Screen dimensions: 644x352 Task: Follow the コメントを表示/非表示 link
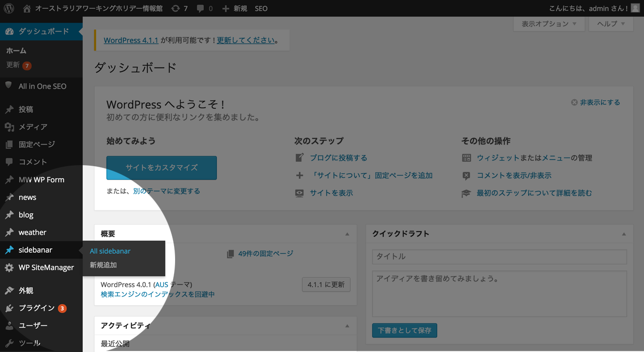(x=514, y=175)
